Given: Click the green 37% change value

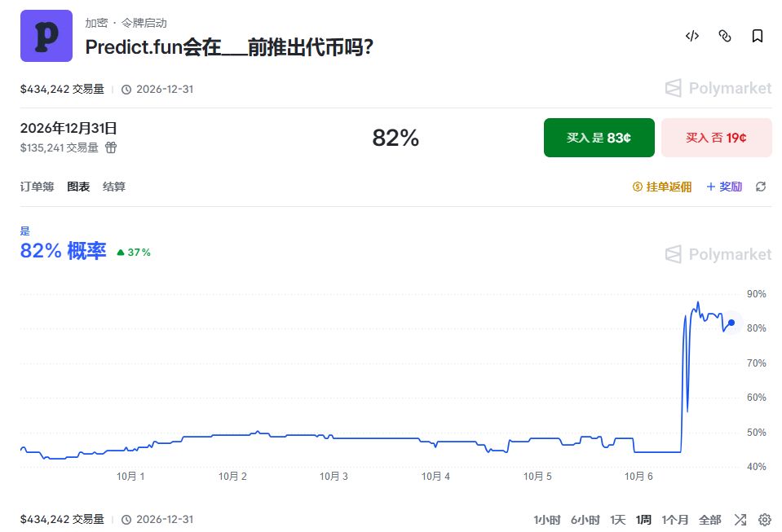Looking at the screenshot, I should click(139, 253).
